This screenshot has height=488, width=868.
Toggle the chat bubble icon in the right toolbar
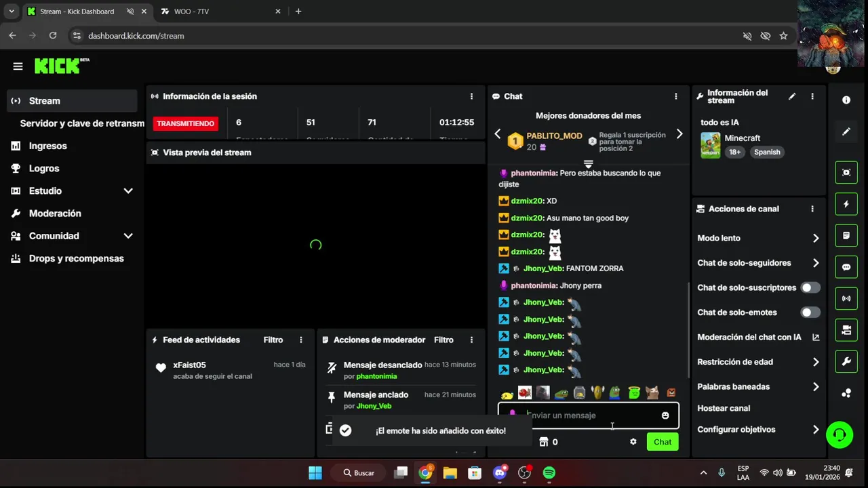tap(846, 267)
